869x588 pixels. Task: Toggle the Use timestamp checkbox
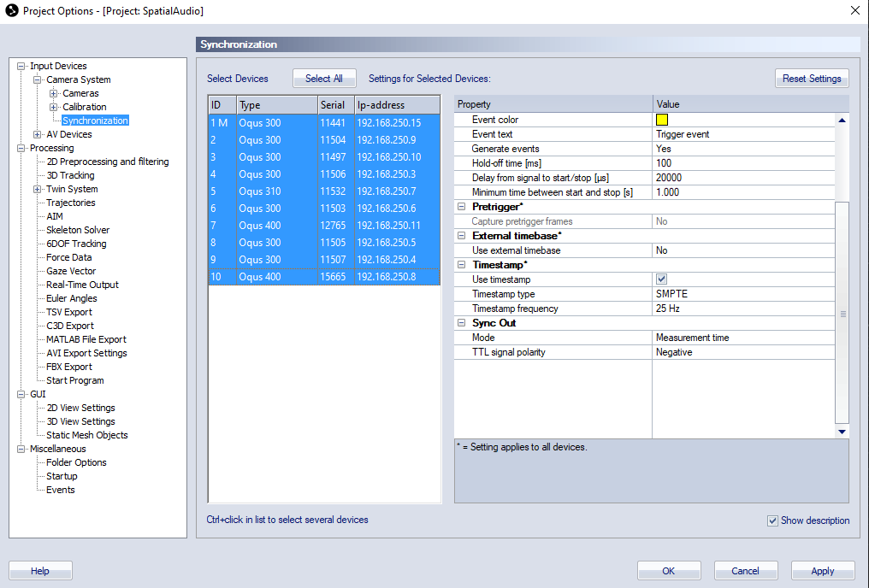coord(661,279)
